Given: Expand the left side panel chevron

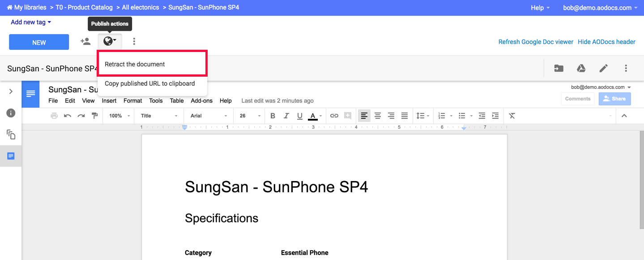Looking at the screenshot, I should pyautogui.click(x=11, y=91).
